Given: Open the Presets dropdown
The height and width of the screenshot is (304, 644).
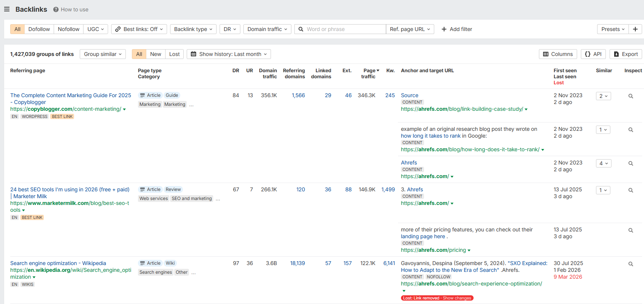Looking at the screenshot, I should pyautogui.click(x=613, y=29).
